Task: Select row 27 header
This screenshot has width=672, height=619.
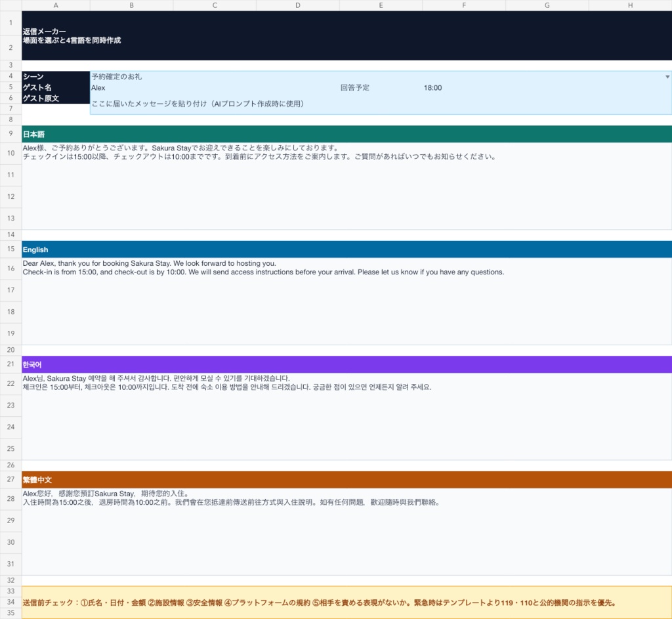Action: point(10,479)
